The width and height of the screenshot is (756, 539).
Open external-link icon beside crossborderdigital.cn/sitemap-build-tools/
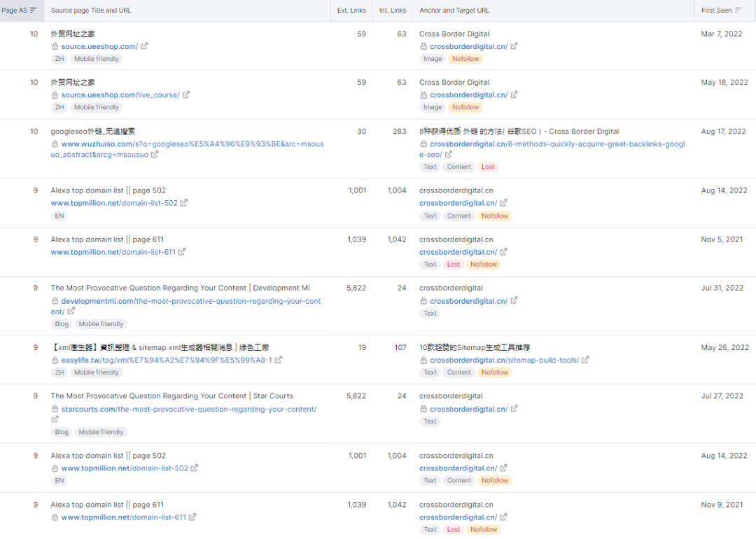point(585,360)
